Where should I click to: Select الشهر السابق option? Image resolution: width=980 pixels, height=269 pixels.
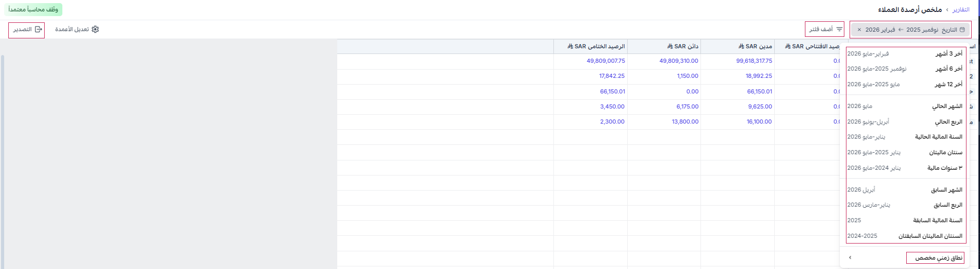click(905, 190)
